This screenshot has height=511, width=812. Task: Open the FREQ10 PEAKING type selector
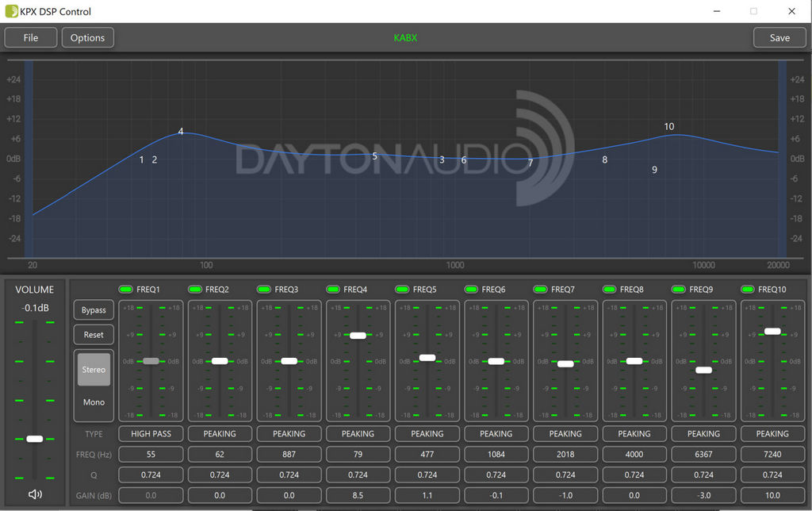(772, 434)
